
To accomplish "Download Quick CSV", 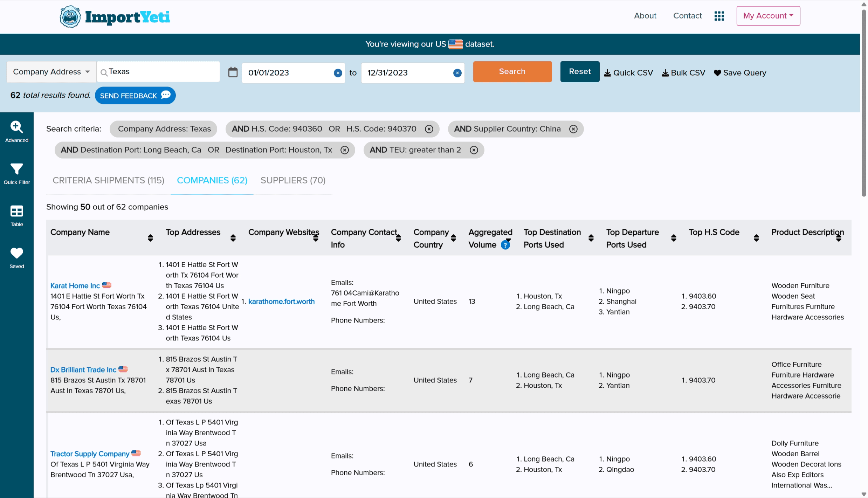I will point(628,73).
